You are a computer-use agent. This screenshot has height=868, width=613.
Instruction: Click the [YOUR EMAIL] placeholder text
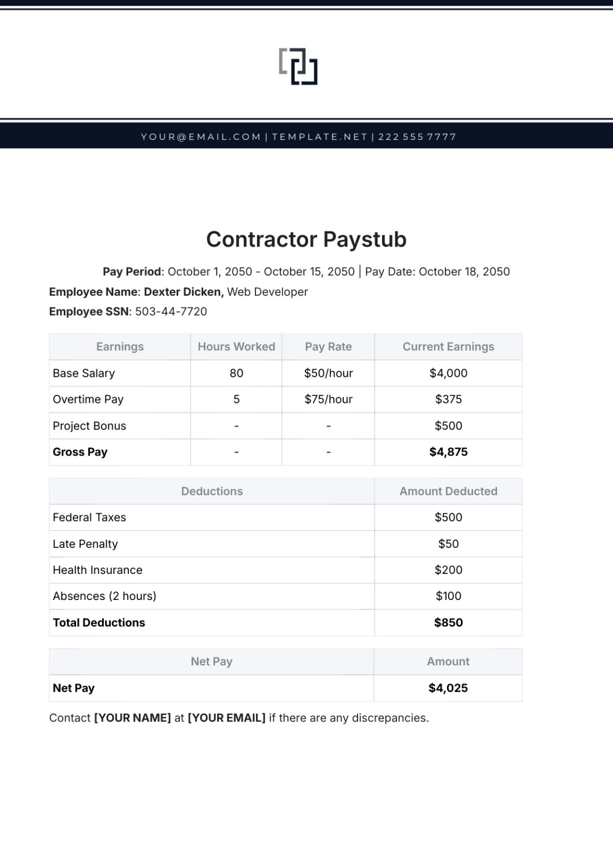[x=226, y=718]
